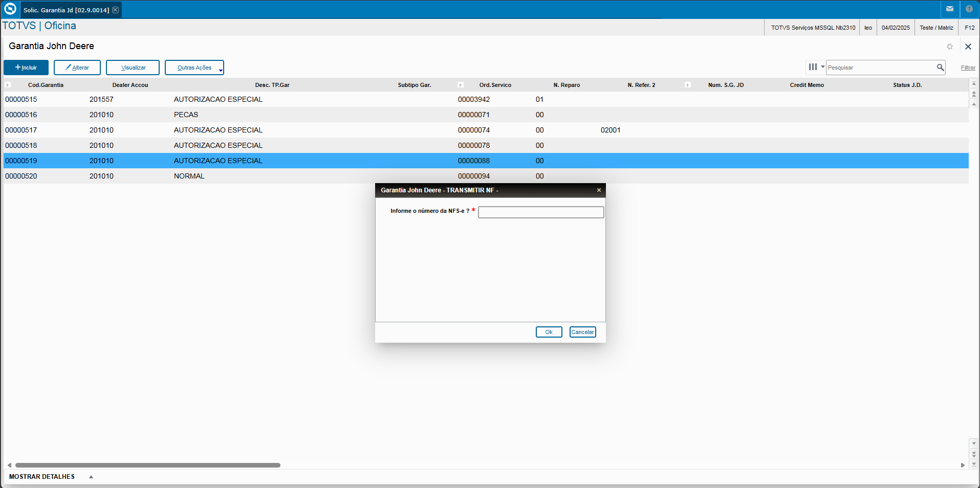Click the Dealer Accou column header

point(130,85)
